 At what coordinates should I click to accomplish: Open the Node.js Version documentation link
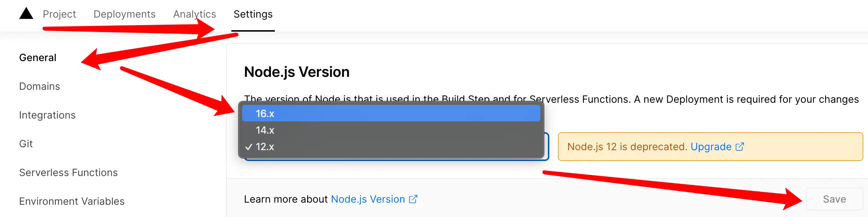click(x=367, y=199)
